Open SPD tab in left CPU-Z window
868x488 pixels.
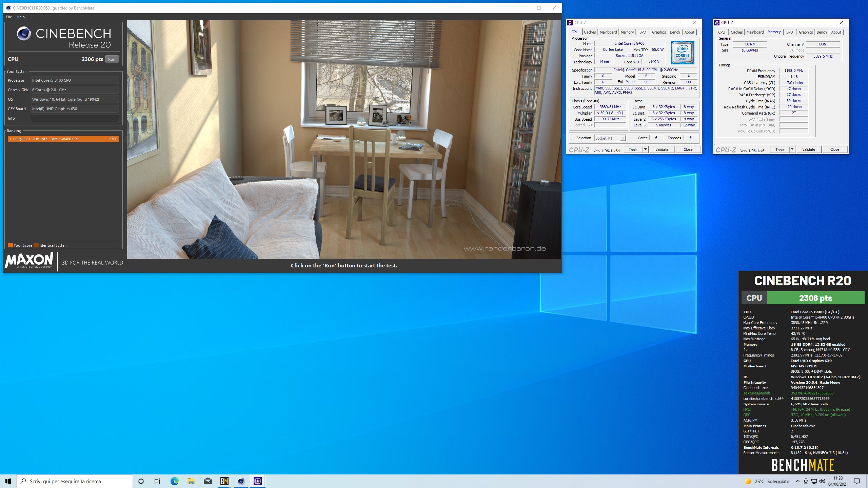pos(643,32)
